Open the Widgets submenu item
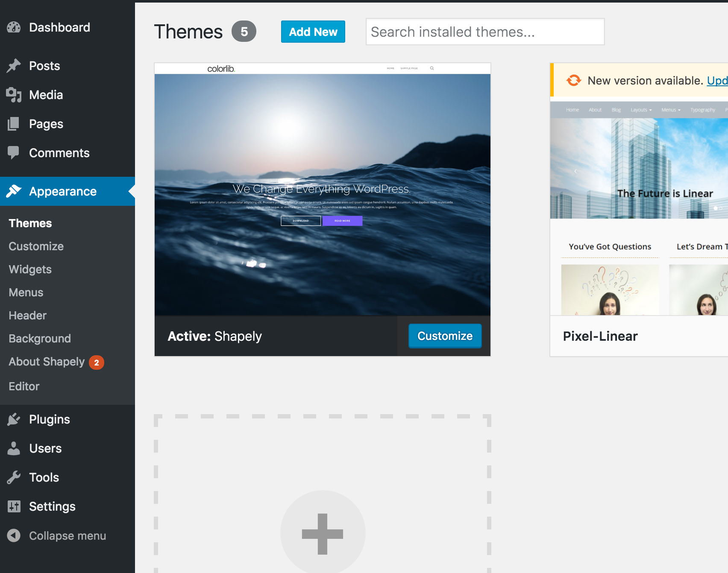The image size is (728, 573). click(30, 269)
